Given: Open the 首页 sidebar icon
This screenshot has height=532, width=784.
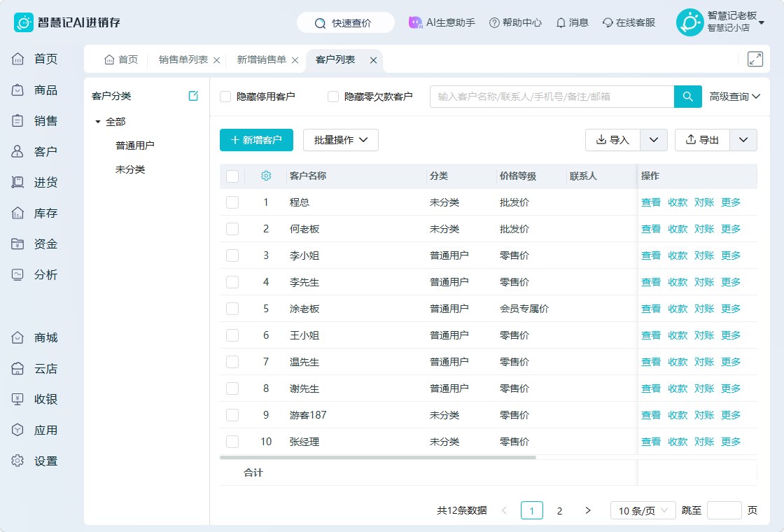Looking at the screenshot, I should click(17, 59).
